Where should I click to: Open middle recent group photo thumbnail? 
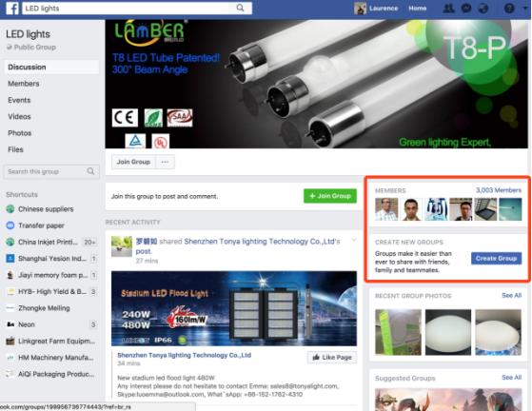448,332
